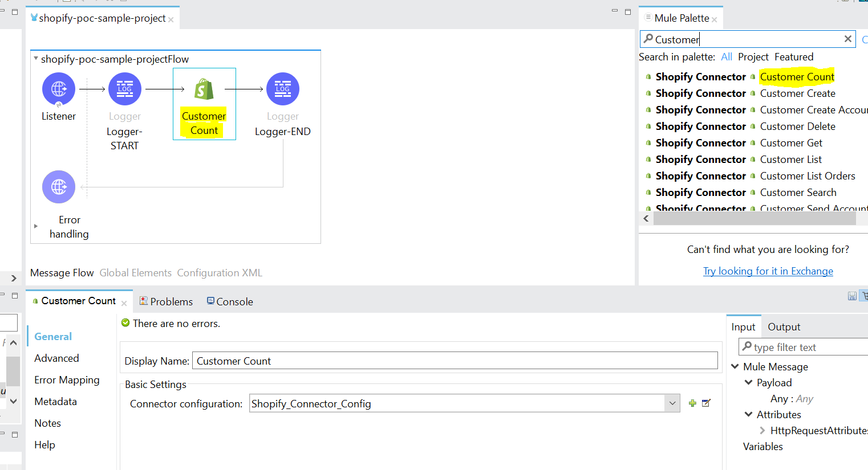This screenshot has width=868, height=470.
Task: Switch to the Configuration XML tab
Action: [220, 273]
